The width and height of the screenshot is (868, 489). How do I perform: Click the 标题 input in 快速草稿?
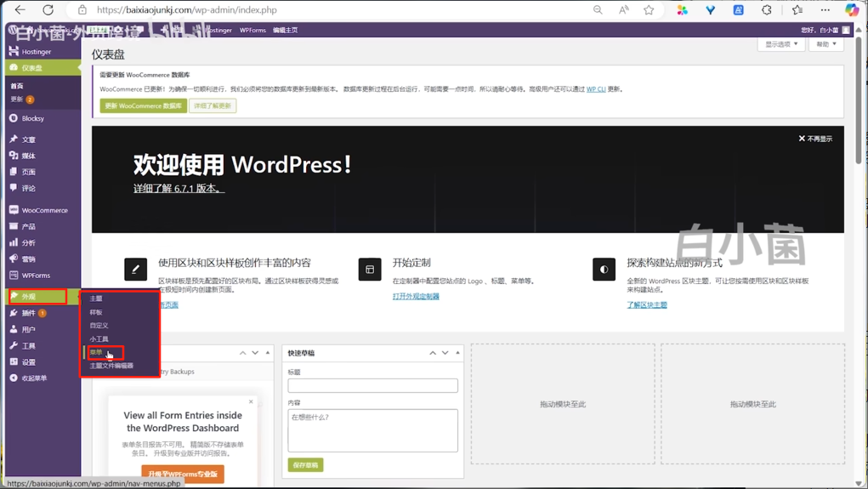pyautogui.click(x=372, y=385)
